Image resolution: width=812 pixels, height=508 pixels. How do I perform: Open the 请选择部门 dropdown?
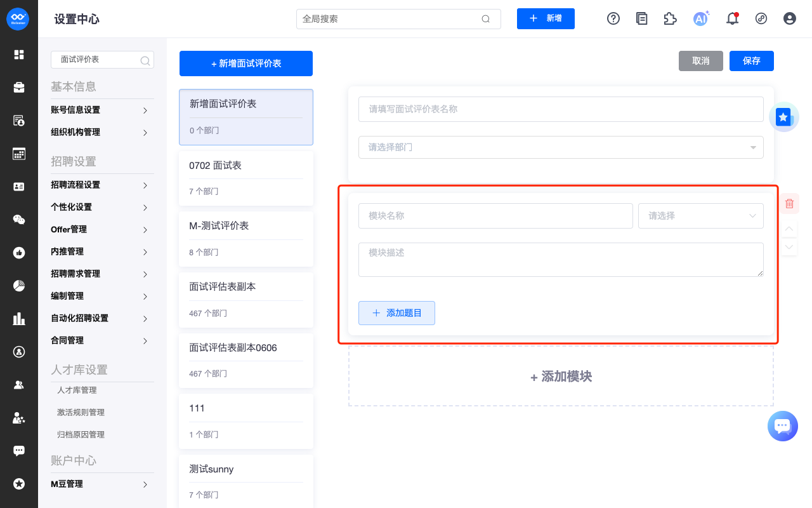tap(561, 147)
